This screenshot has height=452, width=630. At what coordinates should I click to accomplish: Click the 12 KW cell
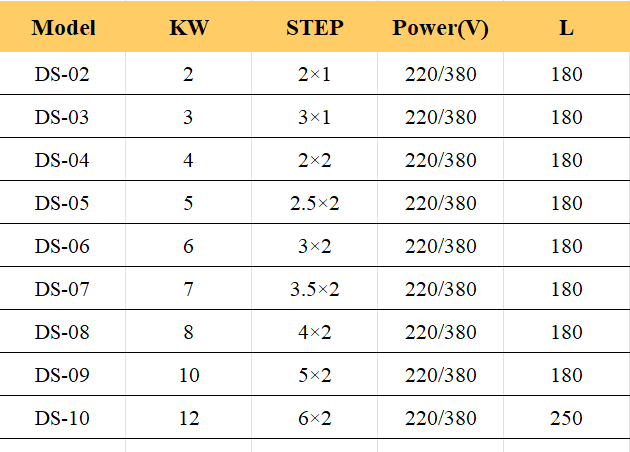[189, 418]
